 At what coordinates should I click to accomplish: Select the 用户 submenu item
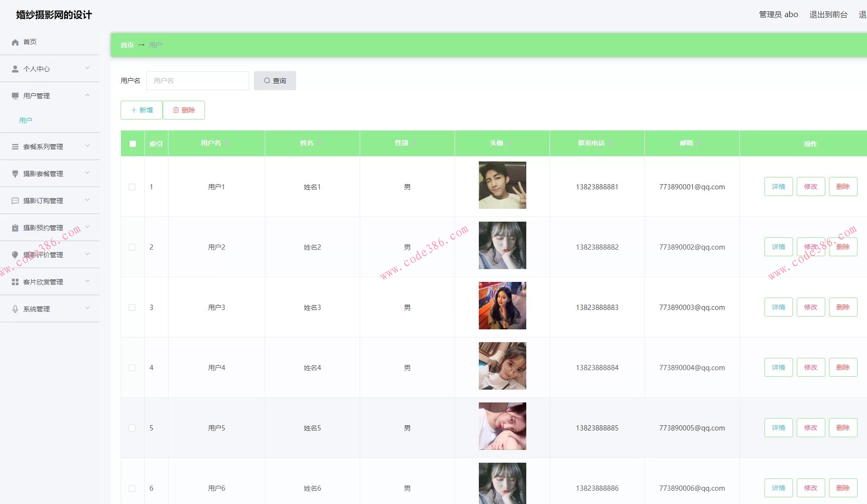tap(26, 121)
